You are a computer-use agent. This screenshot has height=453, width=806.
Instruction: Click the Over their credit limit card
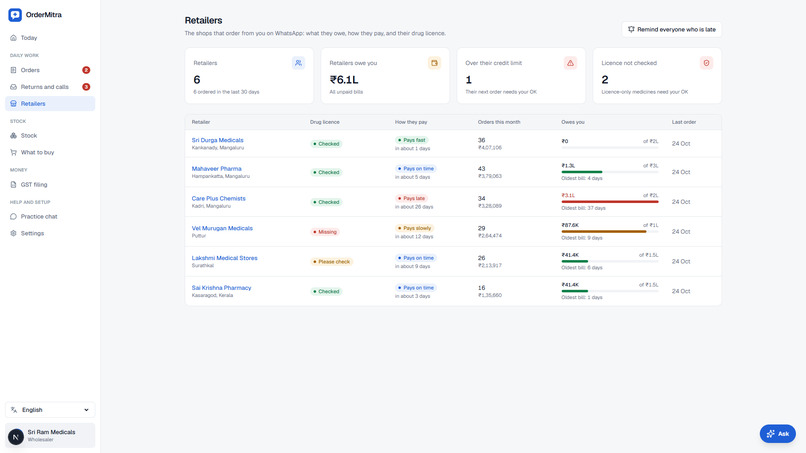521,76
